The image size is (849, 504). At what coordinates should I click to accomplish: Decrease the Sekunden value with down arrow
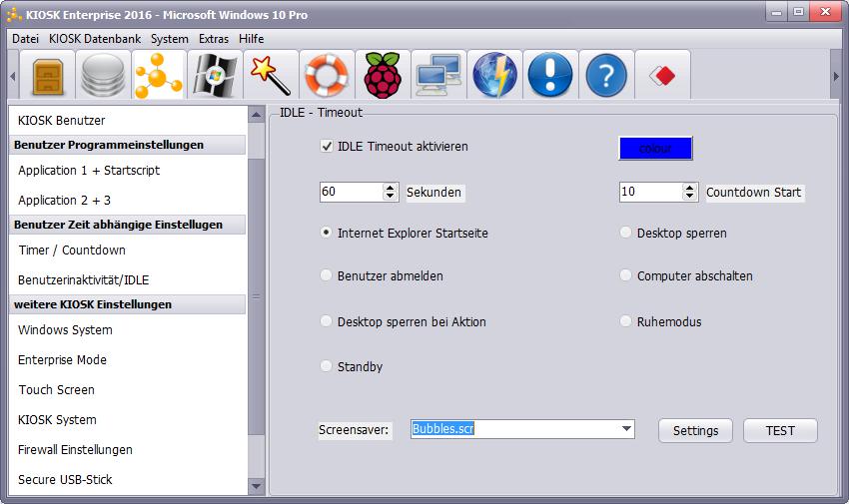[x=390, y=196]
